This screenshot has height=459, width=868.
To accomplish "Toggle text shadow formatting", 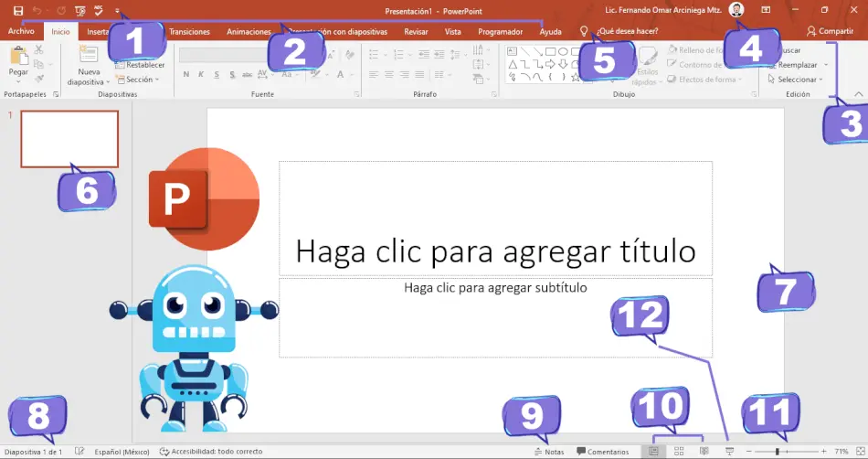I will (232, 74).
